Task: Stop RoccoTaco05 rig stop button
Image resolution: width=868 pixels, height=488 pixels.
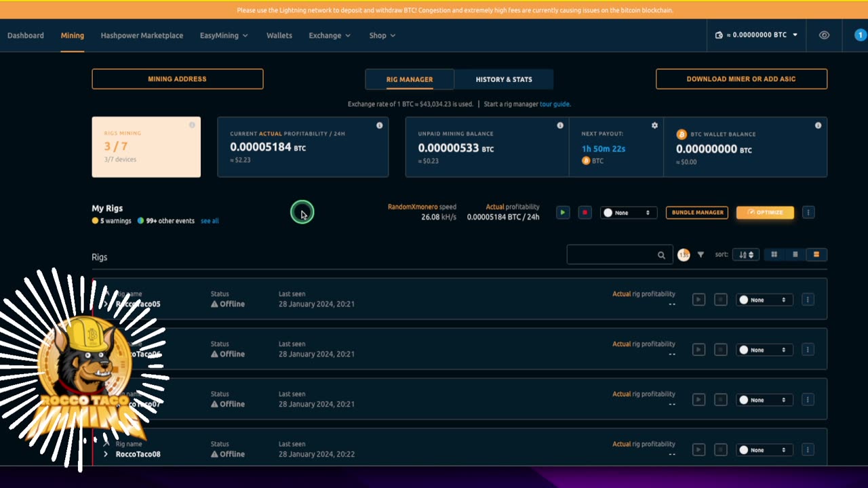Action: pyautogui.click(x=721, y=300)
